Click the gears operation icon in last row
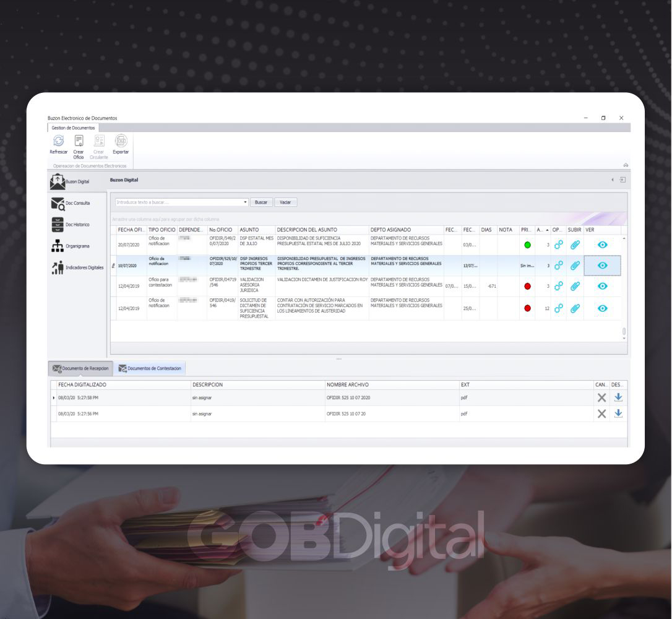 point(558,308)
